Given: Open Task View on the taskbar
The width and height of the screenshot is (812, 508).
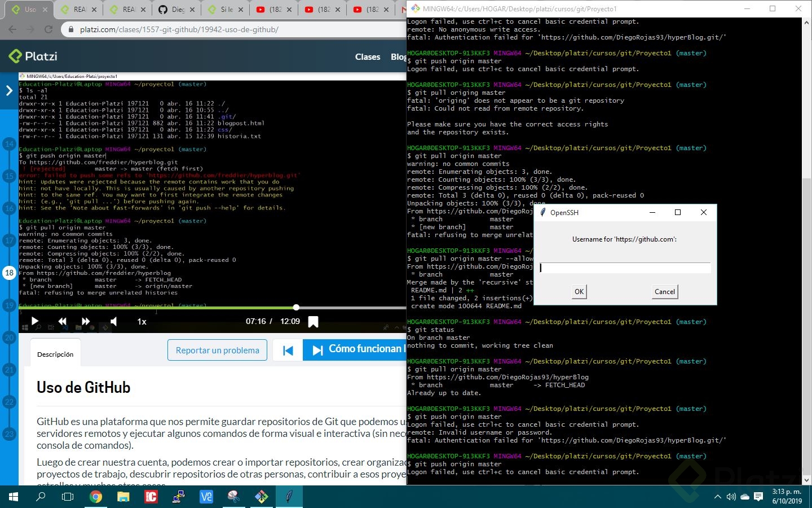Looking at the screenshot, I should pos(68,497).
